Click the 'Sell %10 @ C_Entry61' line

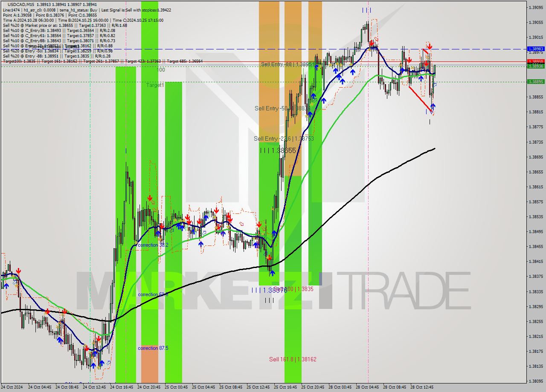(x=59, y=35)
